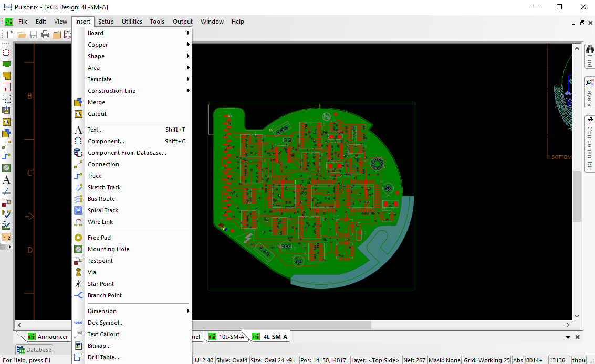Click the dimension check tool in left toolbar
Screen dimensions: 595x364
click(6, 214)
